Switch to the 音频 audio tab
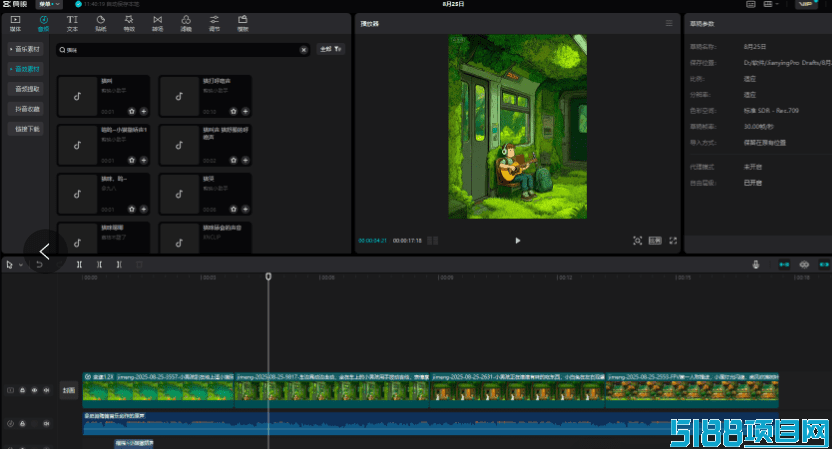This screenshot has width=832, height=449. [x=44, y=23]
